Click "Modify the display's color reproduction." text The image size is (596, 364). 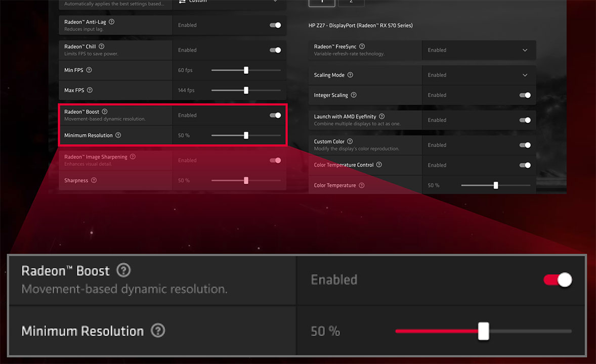(357, 149)
